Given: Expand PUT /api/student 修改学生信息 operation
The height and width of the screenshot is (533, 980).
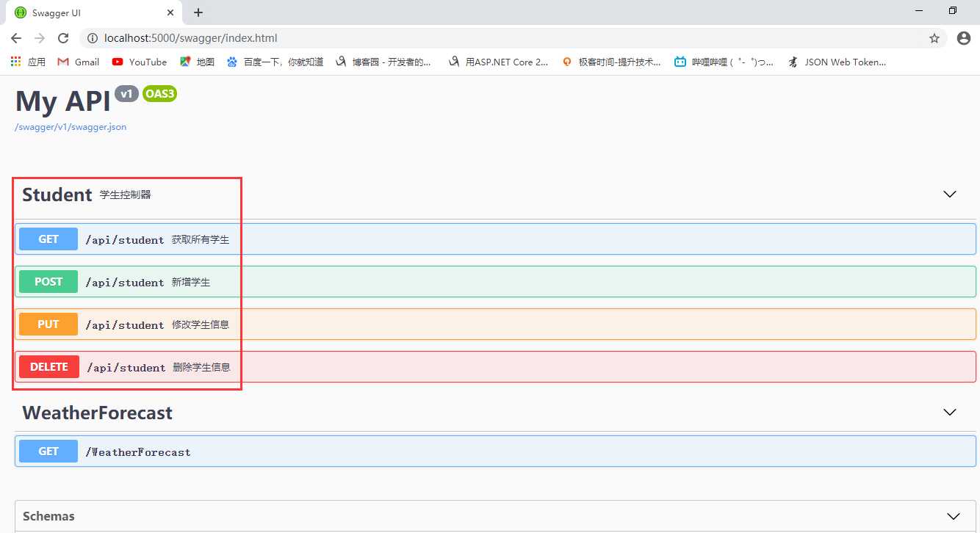Looking at the screenshot, I should click(495, 324).
